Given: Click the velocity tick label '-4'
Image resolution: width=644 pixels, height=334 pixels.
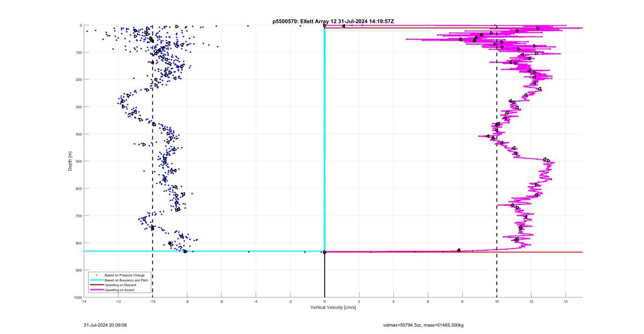Looking at the screenshot, I should (x=256, y=302).
